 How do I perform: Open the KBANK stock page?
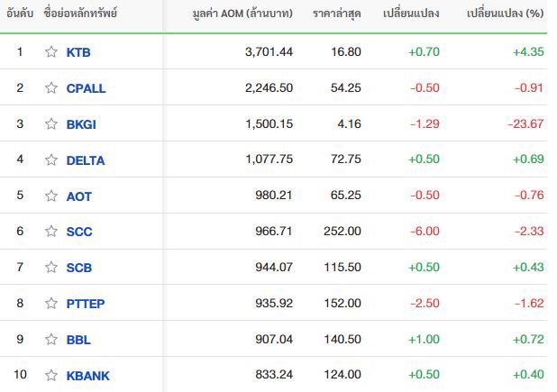[x=88, y=376]
